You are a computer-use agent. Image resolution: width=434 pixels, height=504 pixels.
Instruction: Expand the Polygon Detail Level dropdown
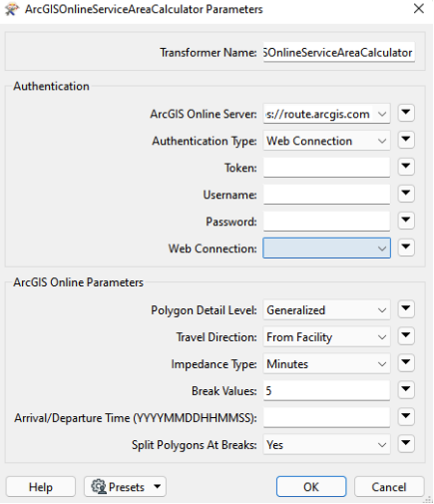pos(326,310)
